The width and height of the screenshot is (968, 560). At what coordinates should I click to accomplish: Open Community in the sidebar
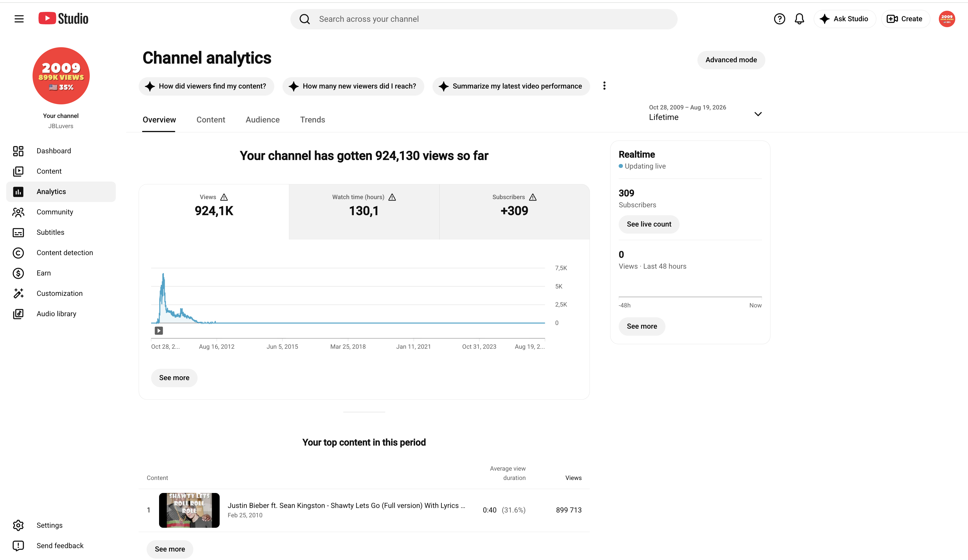pyautogui.click(x=61, y=212)
